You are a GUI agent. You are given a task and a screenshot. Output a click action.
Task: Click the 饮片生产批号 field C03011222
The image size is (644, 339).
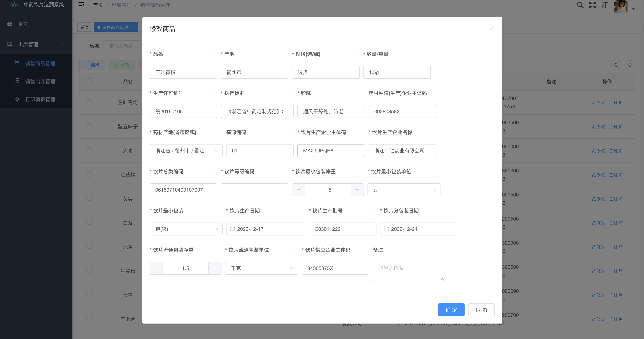[342, 229]
